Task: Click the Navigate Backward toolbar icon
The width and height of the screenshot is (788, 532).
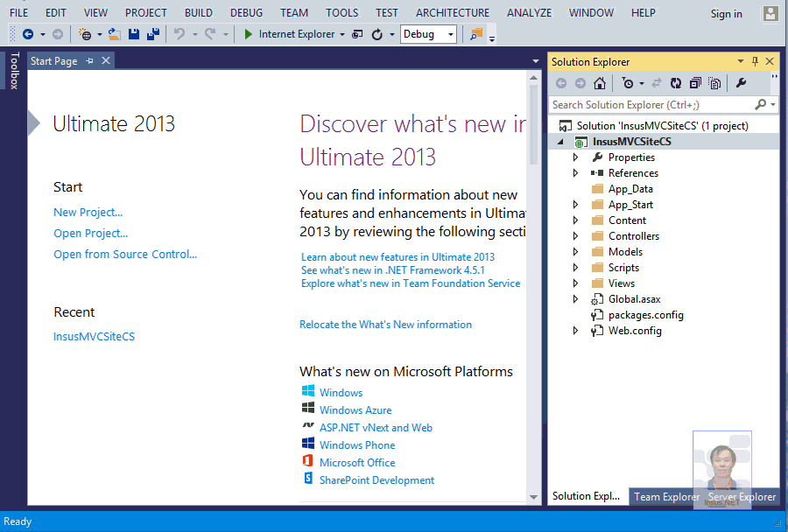Action: click(28, 34)
